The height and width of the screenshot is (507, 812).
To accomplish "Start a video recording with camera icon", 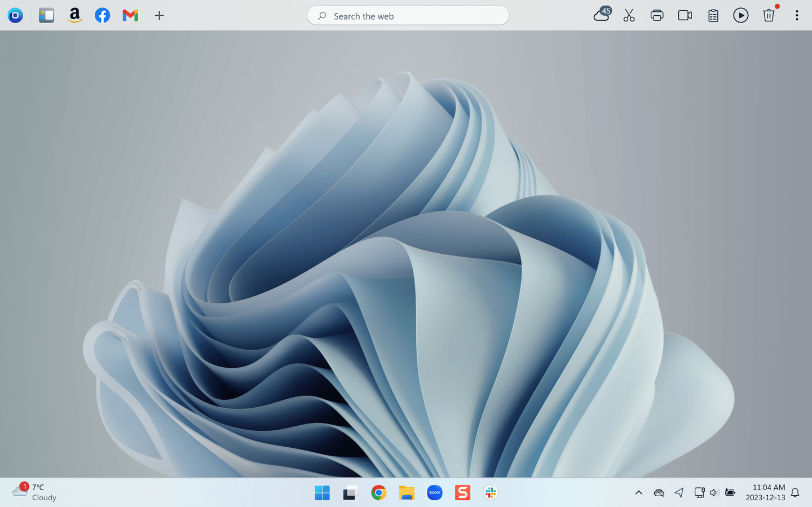I will (685, 15).
